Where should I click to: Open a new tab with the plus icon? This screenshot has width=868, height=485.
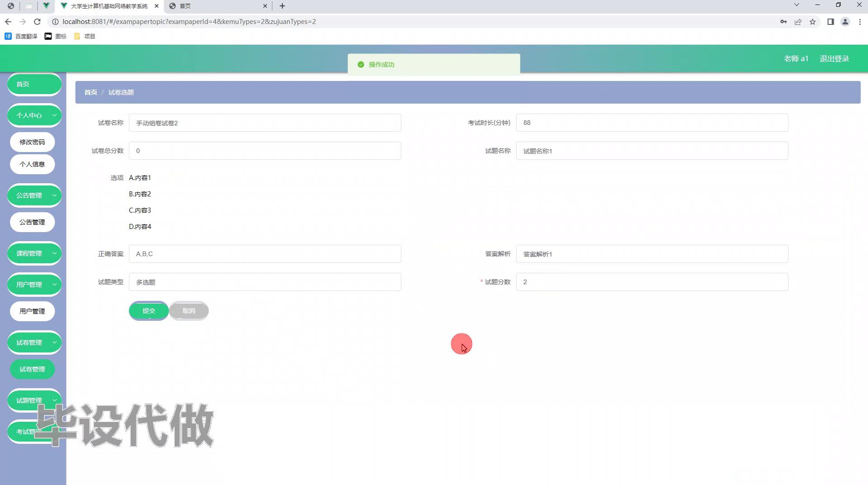tap(282, 6)
